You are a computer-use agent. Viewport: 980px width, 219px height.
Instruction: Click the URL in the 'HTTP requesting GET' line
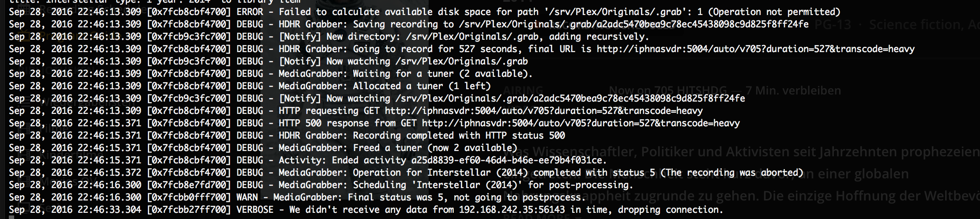(x=543, y=111)
